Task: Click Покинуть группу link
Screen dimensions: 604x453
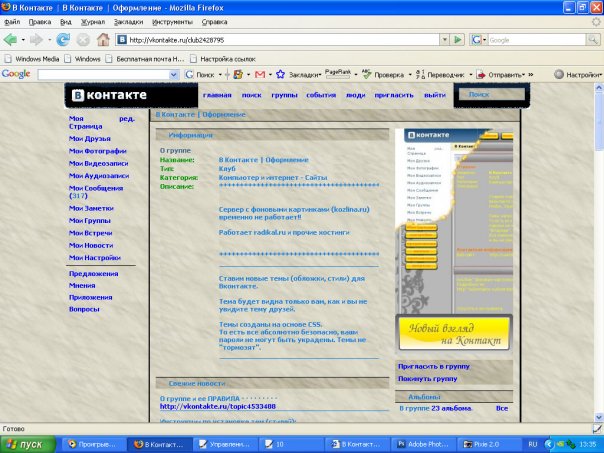Action: tap(428, 379)
